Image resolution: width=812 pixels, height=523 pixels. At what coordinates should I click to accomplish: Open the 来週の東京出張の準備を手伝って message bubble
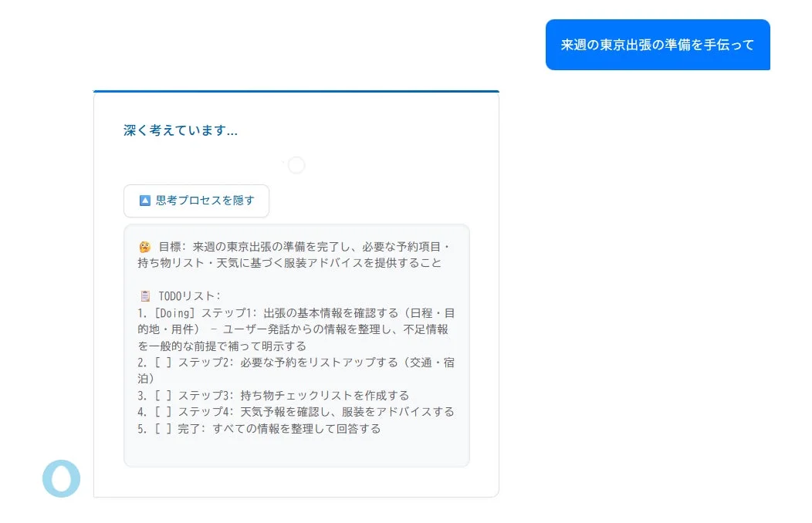(658, 45)
